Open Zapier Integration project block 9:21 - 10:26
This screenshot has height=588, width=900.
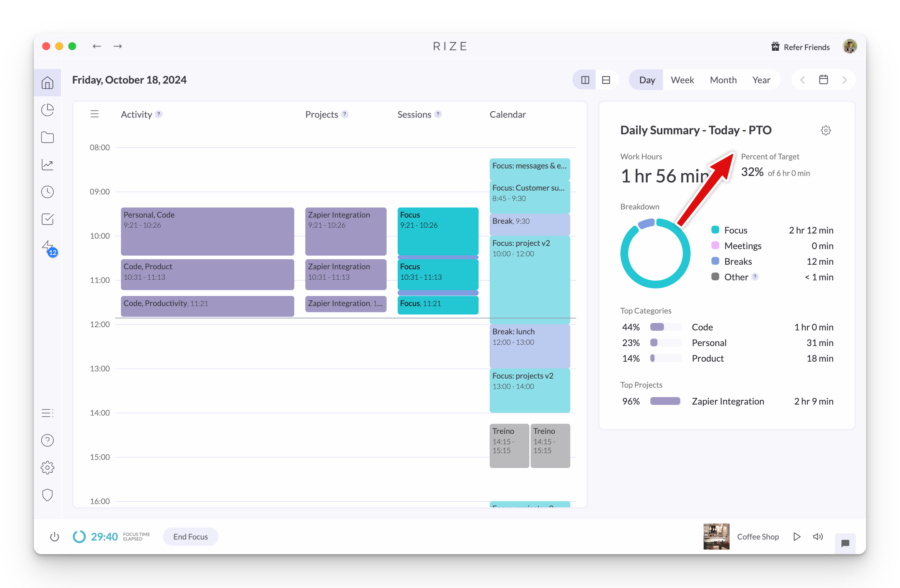click(346, 232)
